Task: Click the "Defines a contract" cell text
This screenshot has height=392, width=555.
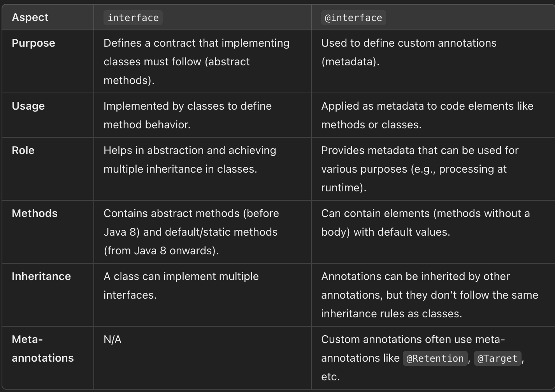Action: coord(196,61)
